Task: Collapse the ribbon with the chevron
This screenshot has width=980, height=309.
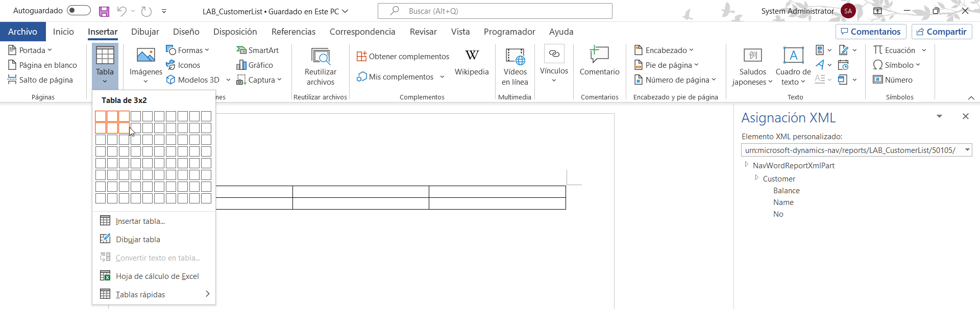Action: [971, 97]
